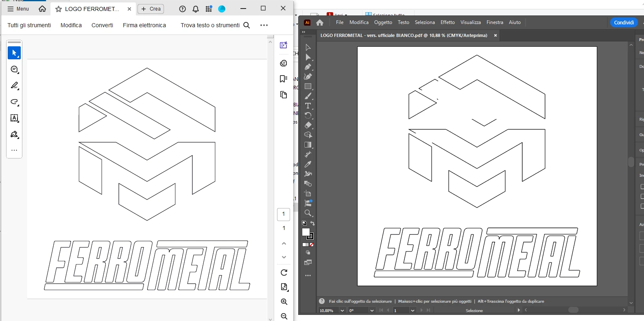
Task: Swap fill and stroke colors
Action: click(312, 223)
